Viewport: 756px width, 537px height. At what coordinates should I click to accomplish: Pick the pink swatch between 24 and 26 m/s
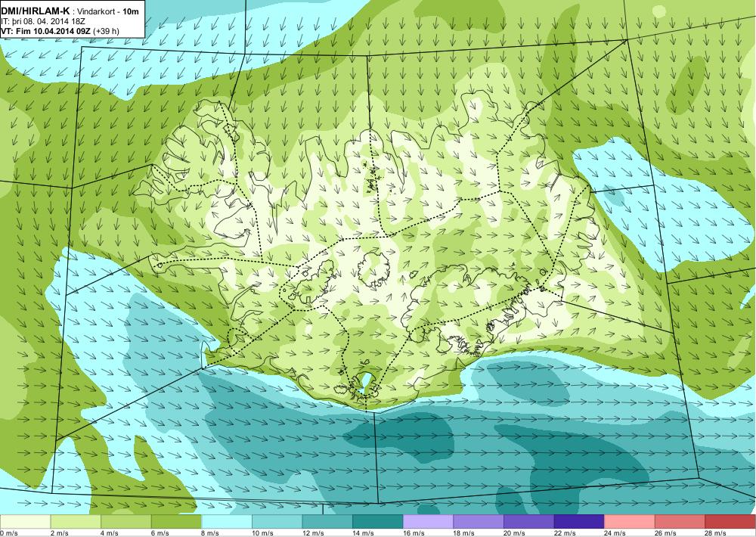click(630, 522)
